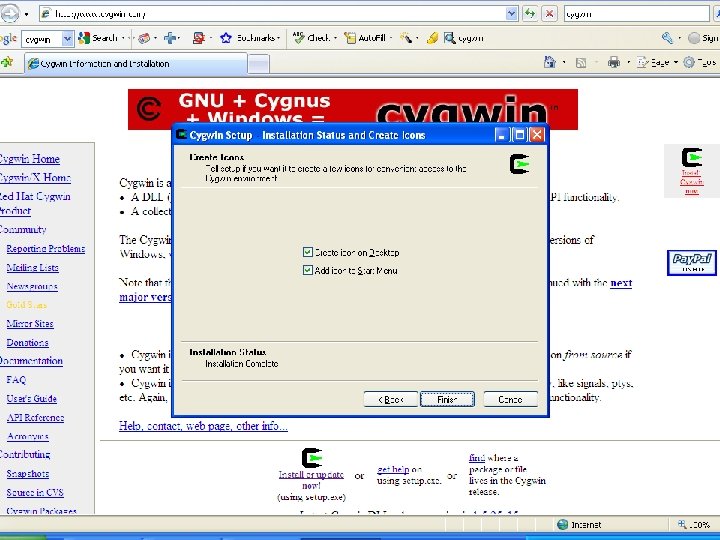The height and width of the screenshot is (540, 720).
Task: Click the add to favorites star icon
Action: [x=7, y=62]
